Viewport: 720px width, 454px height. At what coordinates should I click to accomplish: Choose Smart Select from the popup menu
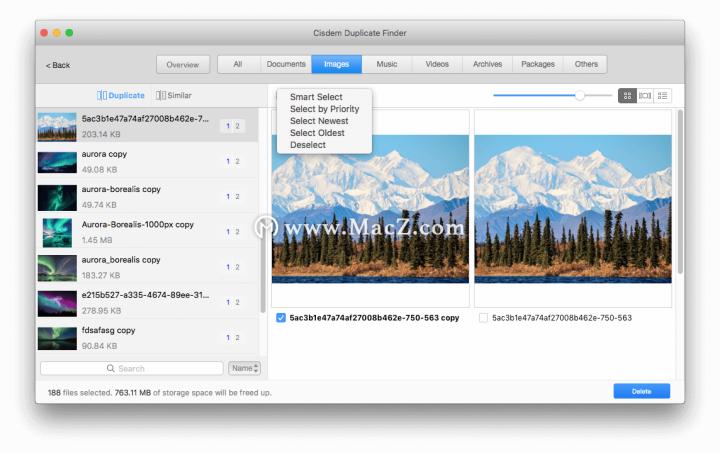(316, 97)
